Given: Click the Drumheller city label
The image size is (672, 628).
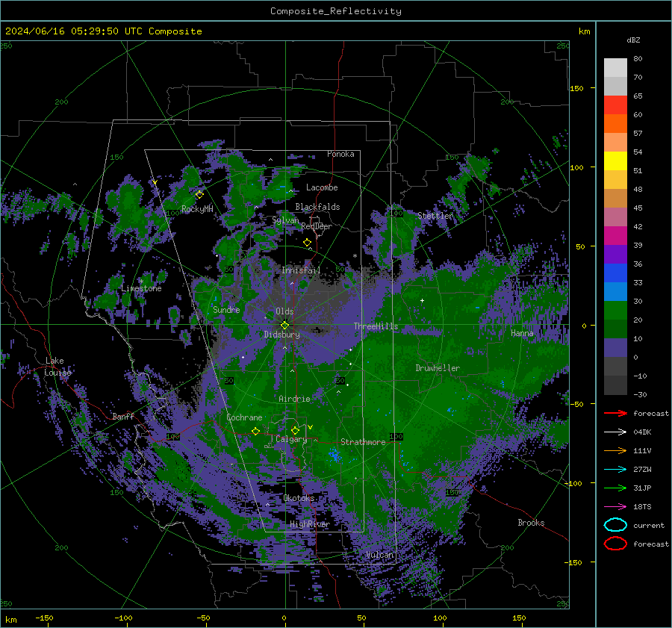Looking at the screenshot, I should click(438, 368).
